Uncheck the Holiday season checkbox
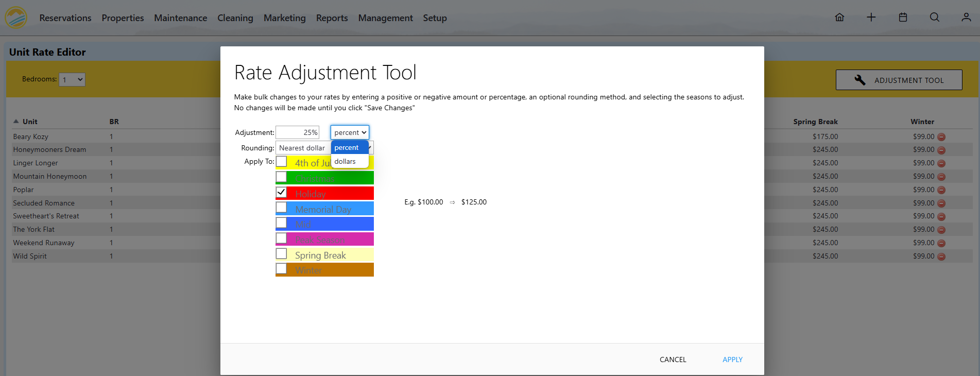980x376 pixels. point(281,193)
